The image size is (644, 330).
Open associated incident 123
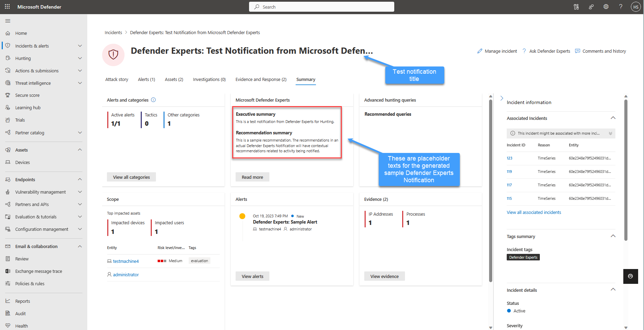pos(509,158)
